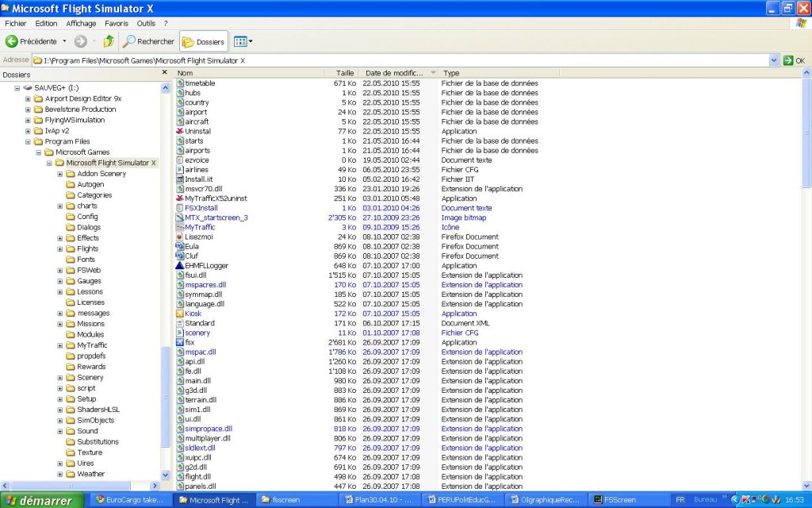Image resolution: width=812 pixels, height=508 pixels.
Task: Select the EHMFLLogger application icon
Action: (180, 266)
